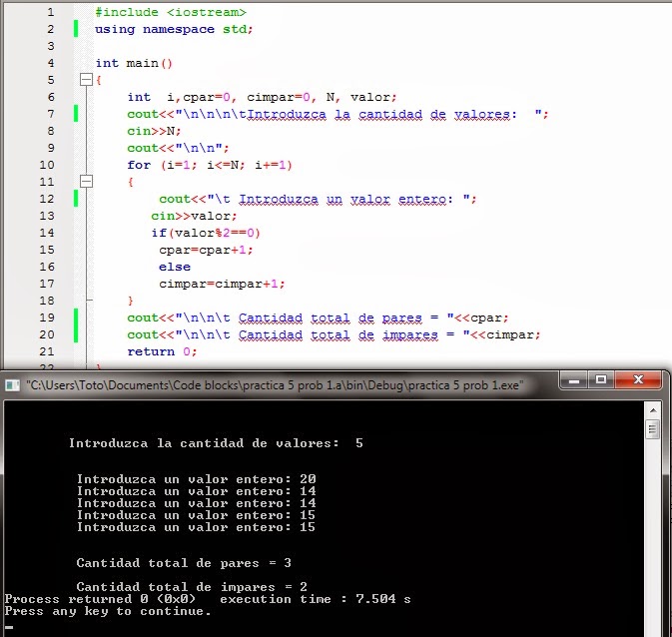Click the 'Cantidad total de pares' cout line in code
The height and width of the screenshot is (637, 672).
[318, 318]
